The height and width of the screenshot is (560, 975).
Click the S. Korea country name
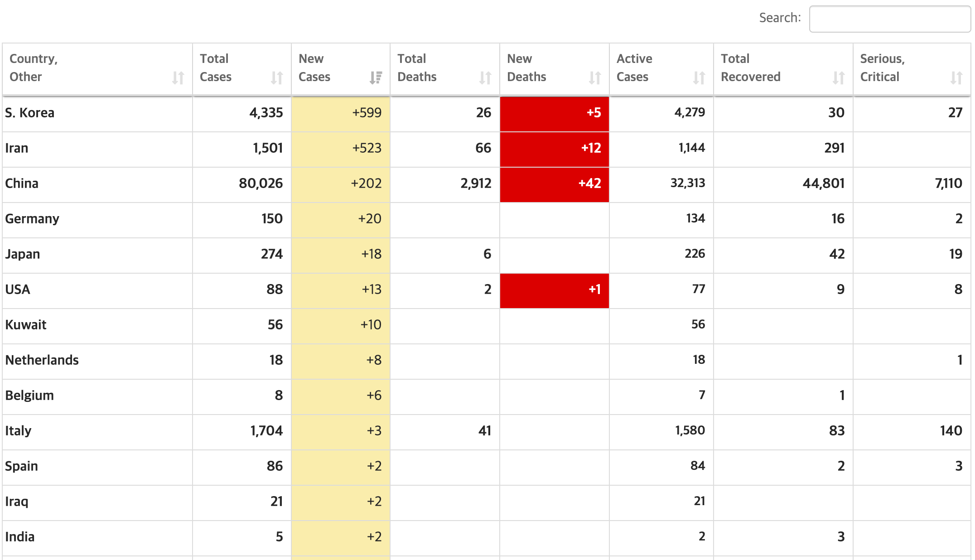[30, 113]
